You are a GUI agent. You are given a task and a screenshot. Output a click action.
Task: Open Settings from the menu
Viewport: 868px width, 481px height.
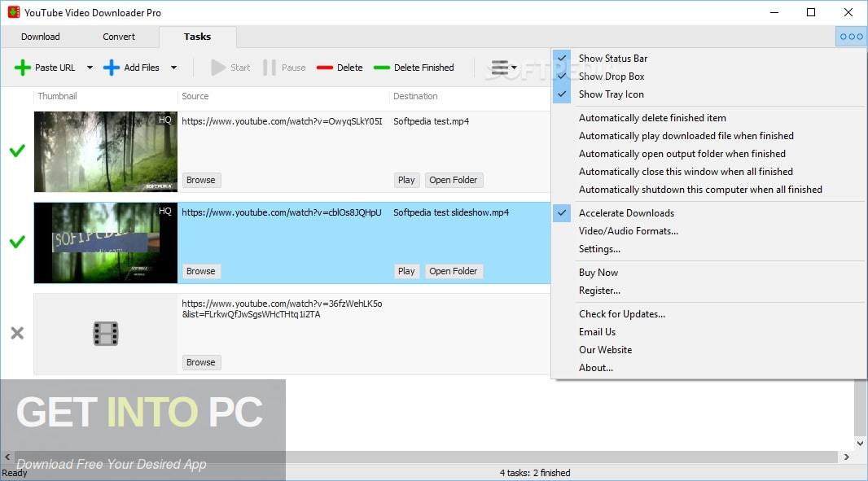(708, 249)
